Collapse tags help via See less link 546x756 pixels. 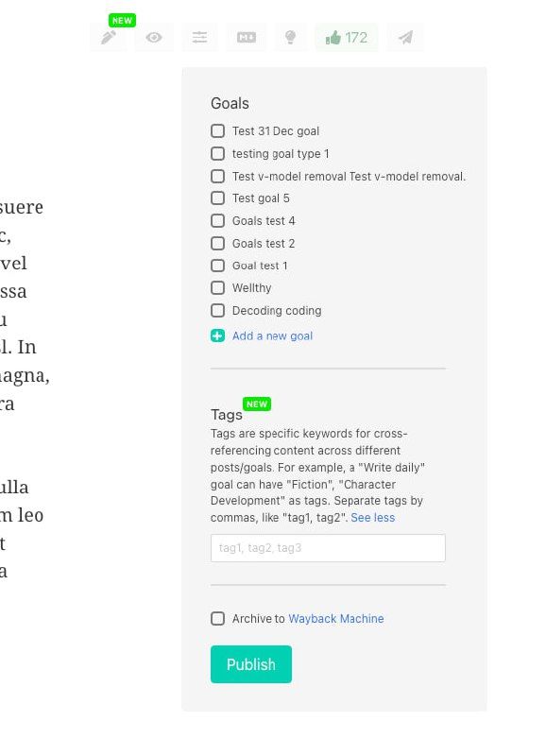coord(372,518)
